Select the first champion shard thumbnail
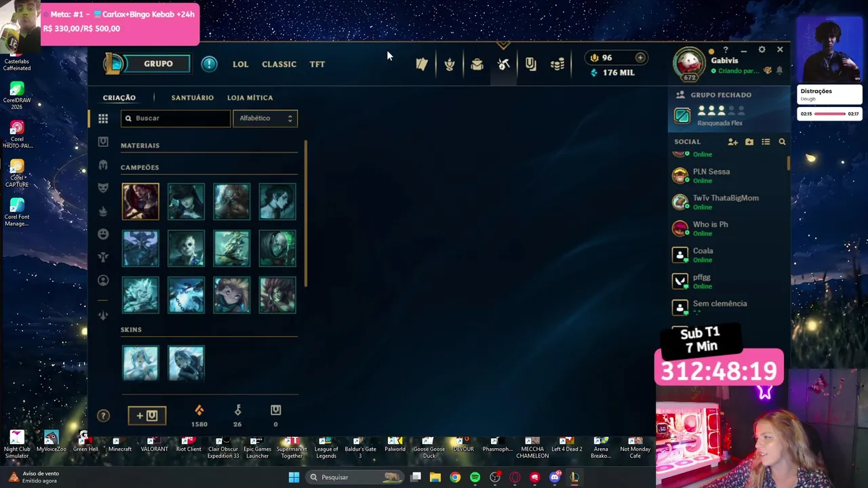The width and height of the screenshot is (868, 488). 140,201
